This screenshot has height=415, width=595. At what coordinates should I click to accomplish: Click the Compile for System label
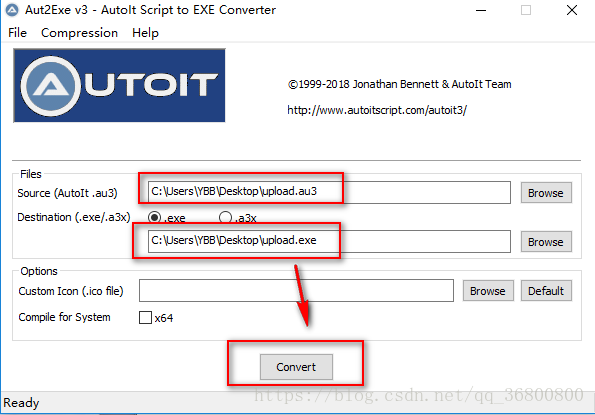click(65, 317)
